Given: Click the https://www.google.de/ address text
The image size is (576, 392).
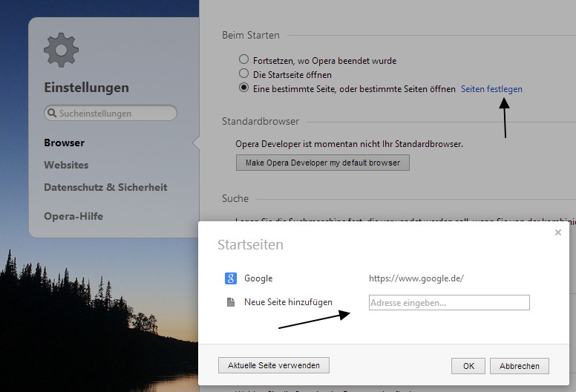Looking at the screenshot, I should pos(416,278).
